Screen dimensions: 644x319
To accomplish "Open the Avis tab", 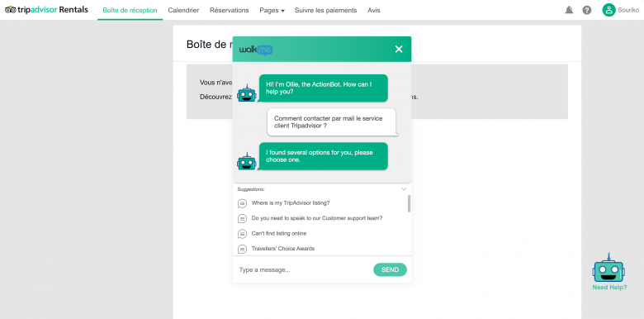I will coord(374,10).
